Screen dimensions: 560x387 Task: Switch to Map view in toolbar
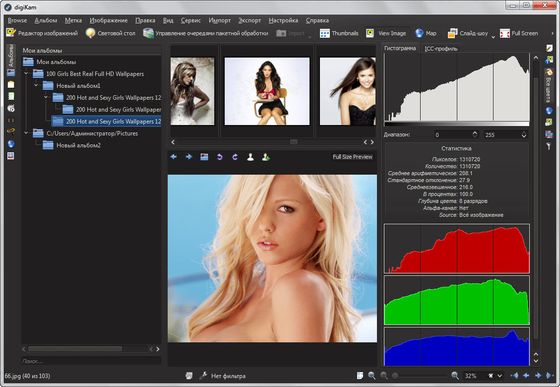[425, 33]
